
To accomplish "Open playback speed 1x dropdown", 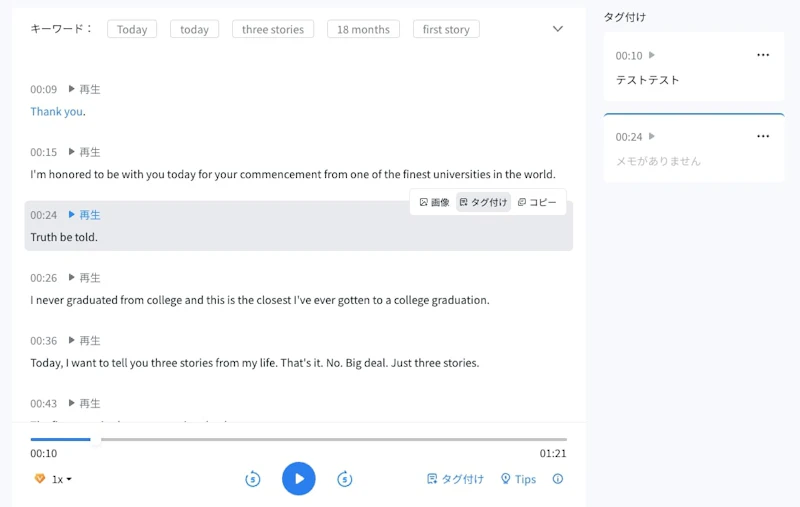I will click(x=61, y=479).
